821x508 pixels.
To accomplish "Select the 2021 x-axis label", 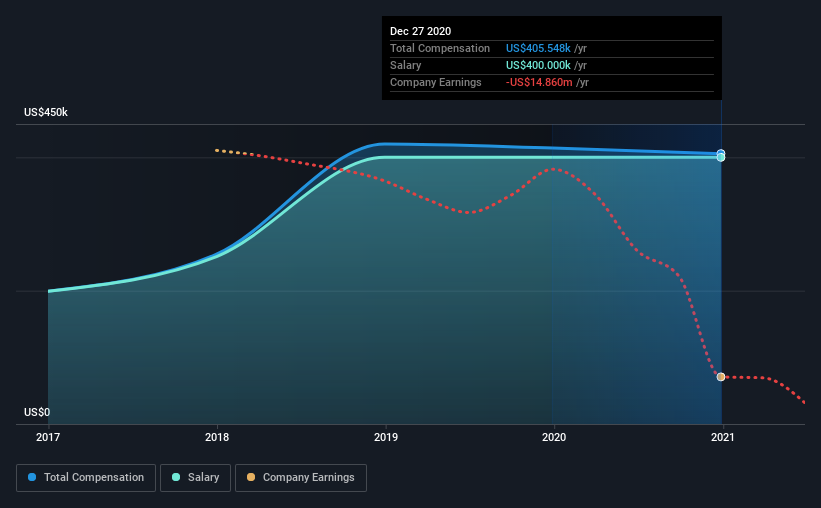I will [x=723, y=437].
